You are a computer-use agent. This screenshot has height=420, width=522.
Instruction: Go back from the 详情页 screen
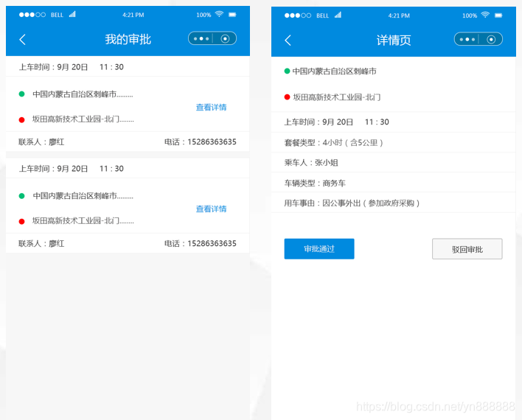[288, 41]
